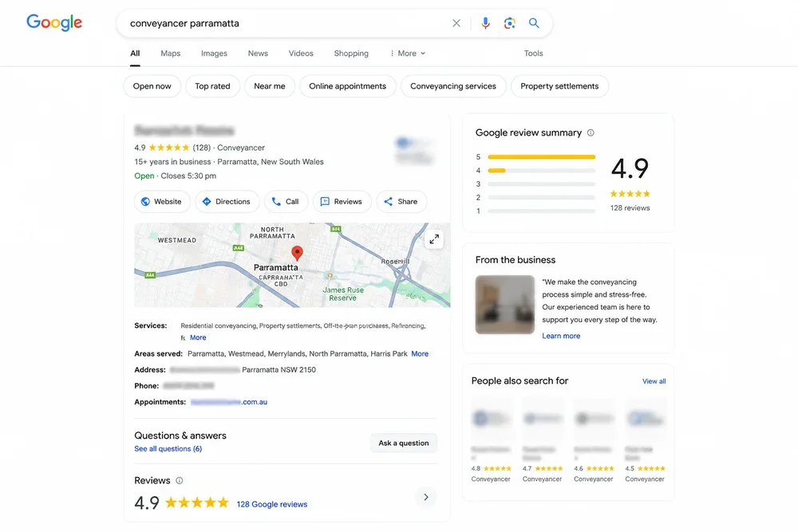The width and height of the screenshot is (798, 532).
Task: Click James Ruse Reserve on the map
Action: tap(343, 294)
